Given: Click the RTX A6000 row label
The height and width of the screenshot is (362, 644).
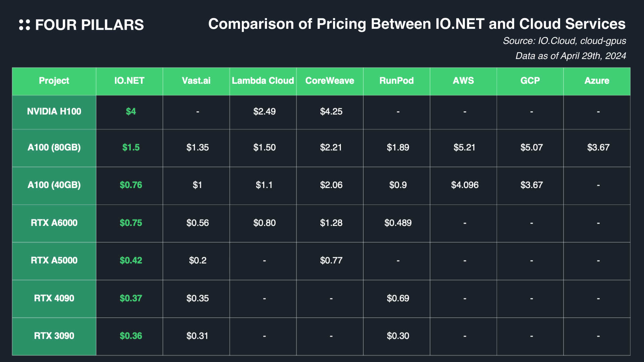Looking at the screenshot, I should coord(54,223).
